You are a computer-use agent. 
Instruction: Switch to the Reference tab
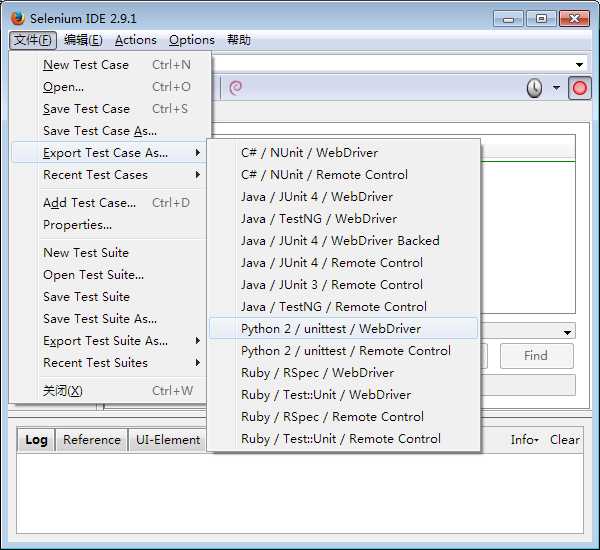tap(92, 440)
